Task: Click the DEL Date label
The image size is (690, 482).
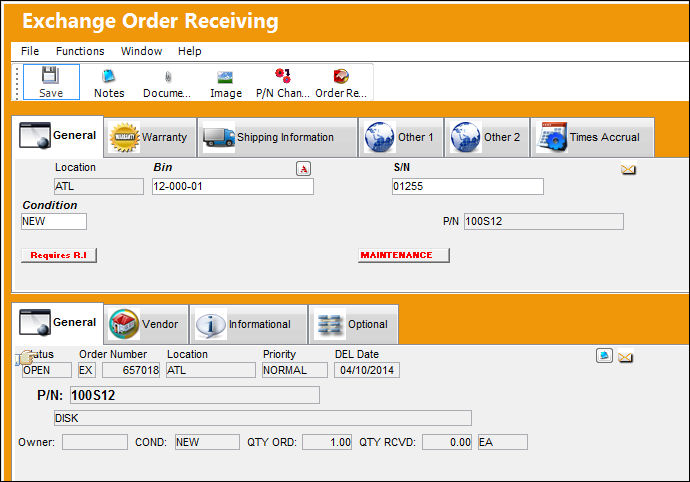Action: (x=357, y=354)
